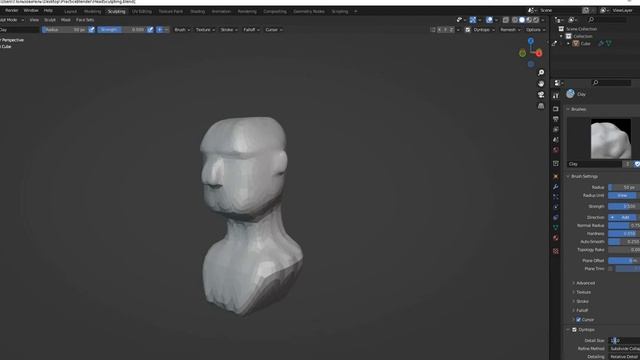Screen dimensions: 640x360
Task: Select material preview shading
Action: 529,20
